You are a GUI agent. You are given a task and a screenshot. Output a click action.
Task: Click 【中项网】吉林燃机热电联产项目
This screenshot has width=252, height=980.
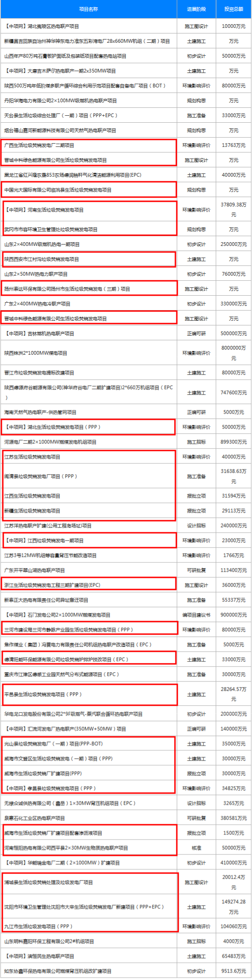(39, 334)
